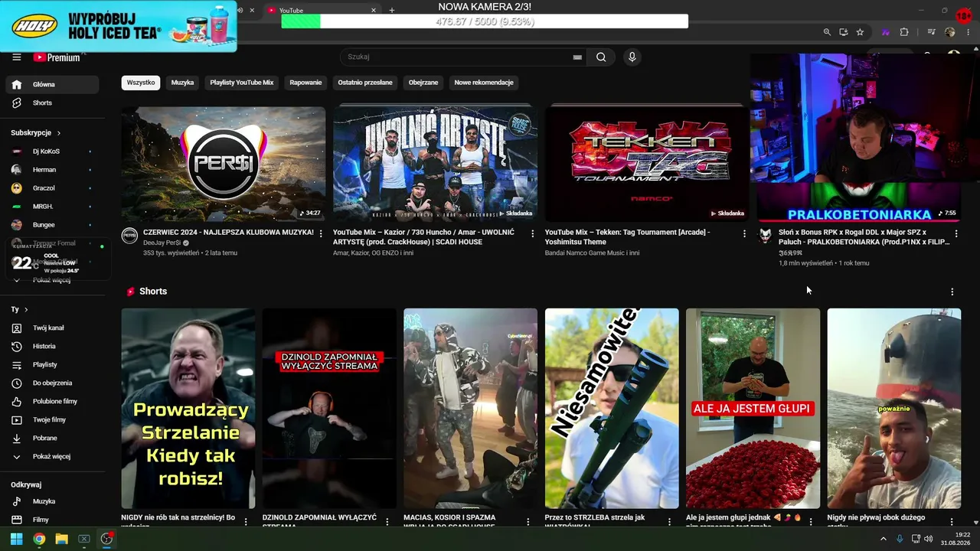Image resolution: width=980 pixels, height=551 pixels.
Task: Select the Playlisty YouTube Mix chip
Action: pyautogui.click(x=242, y=83)
